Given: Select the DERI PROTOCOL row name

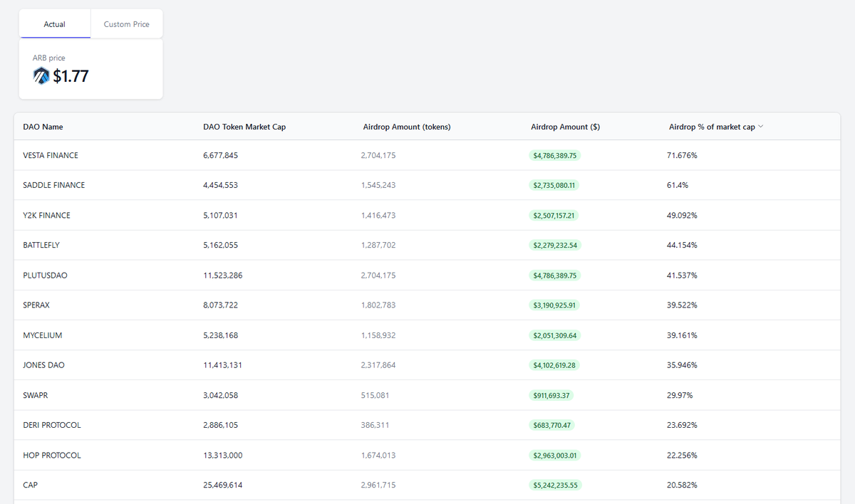Looking at the screenshot, I should (52, 425).
